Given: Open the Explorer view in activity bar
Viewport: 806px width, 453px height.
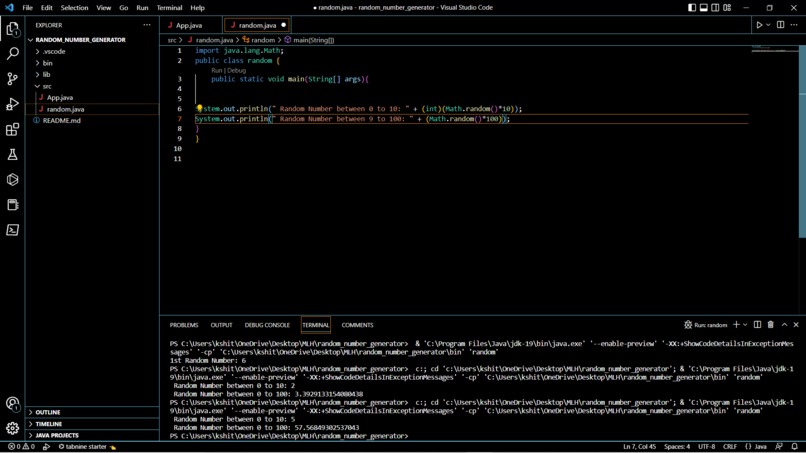Looking at the screenshot, I should point(13,29).
